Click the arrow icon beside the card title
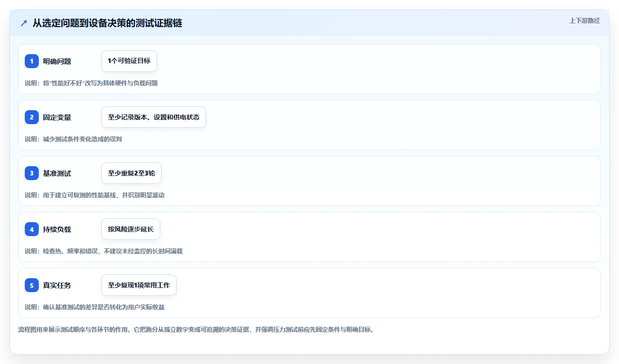619x364 pixels. click(23, 23)
